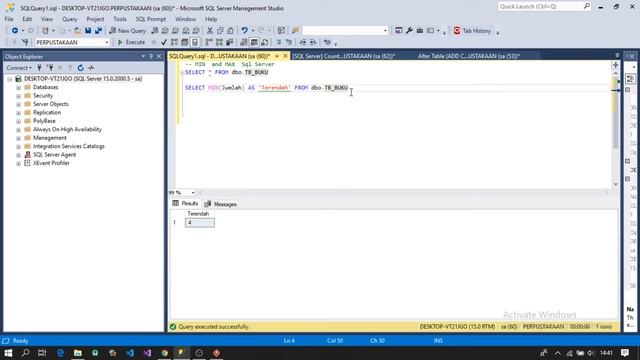
Task: Expand the PolyBase node
Action: click(18, 121)
